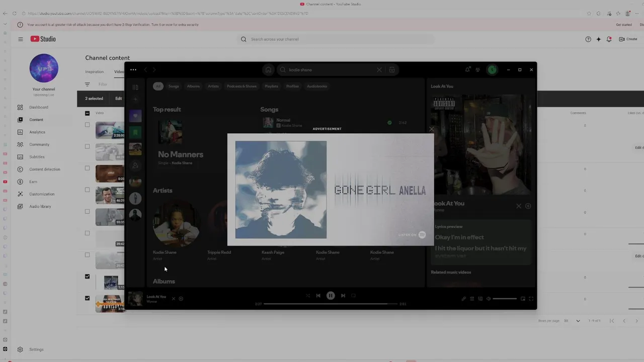Select the All filter chip
Screen dimensions: 644x362
[x=158, y=86]
